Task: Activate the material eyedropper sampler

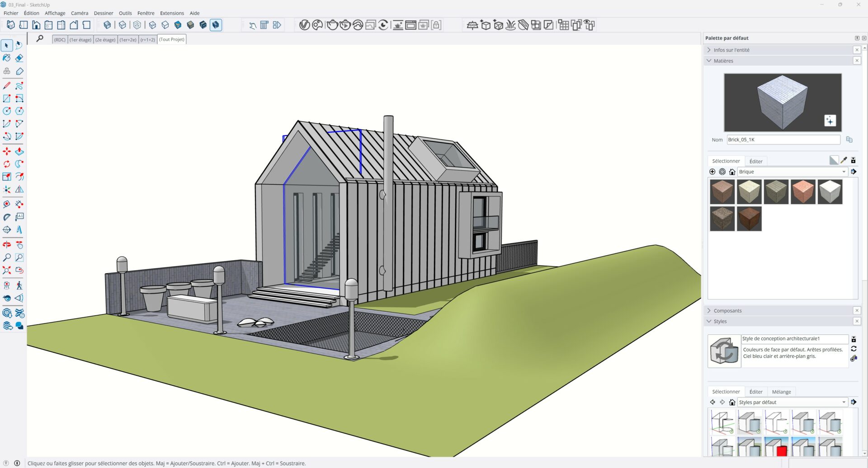Action: (844, 160)
